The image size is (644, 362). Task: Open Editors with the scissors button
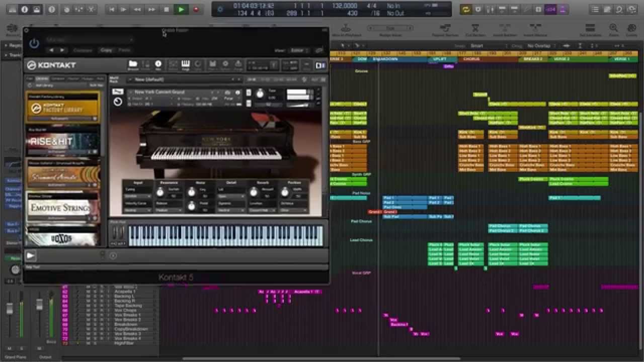91,9
